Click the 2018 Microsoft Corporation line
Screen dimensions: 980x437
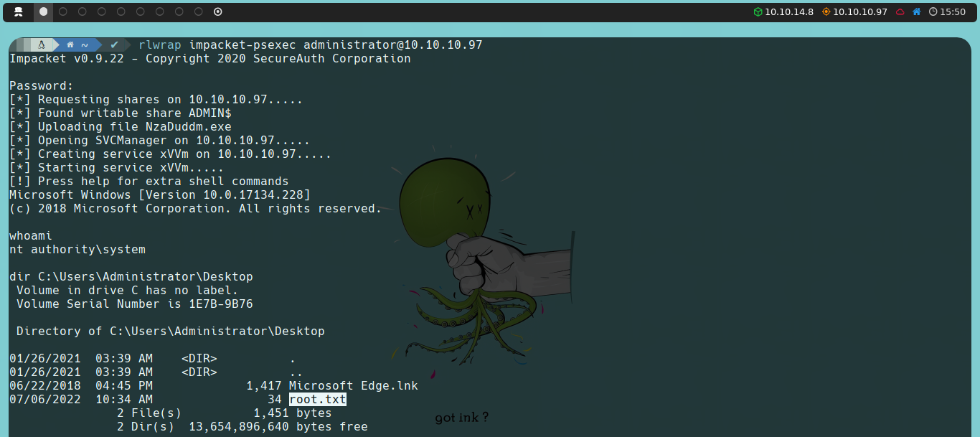196,208
